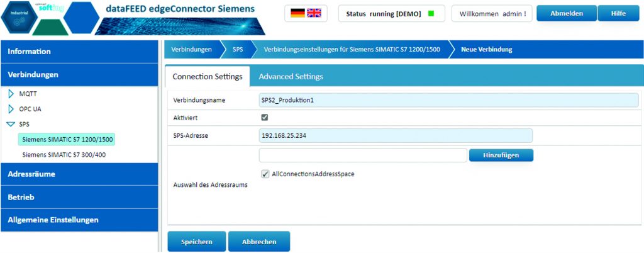
Task: Collapse the SPS tree node
Action: 11,124
